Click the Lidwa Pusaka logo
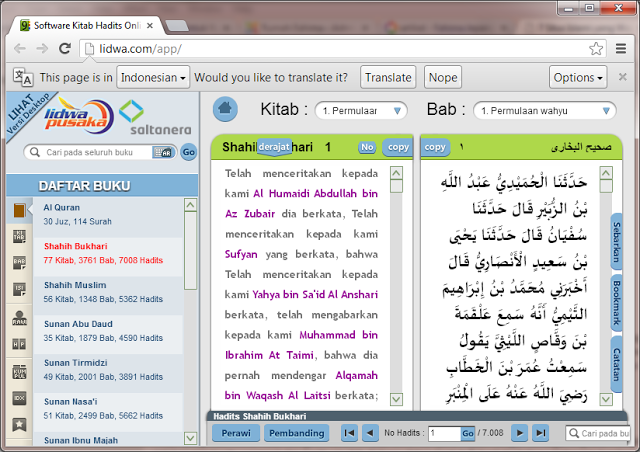Screen dimensions: 640x452 point(79,116)
